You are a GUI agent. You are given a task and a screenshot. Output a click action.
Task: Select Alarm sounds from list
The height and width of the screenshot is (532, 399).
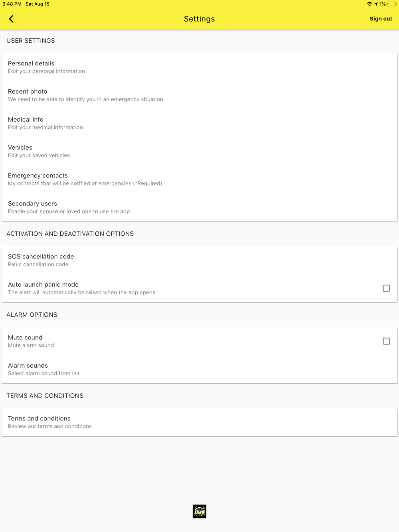click(x=199, y=369)
